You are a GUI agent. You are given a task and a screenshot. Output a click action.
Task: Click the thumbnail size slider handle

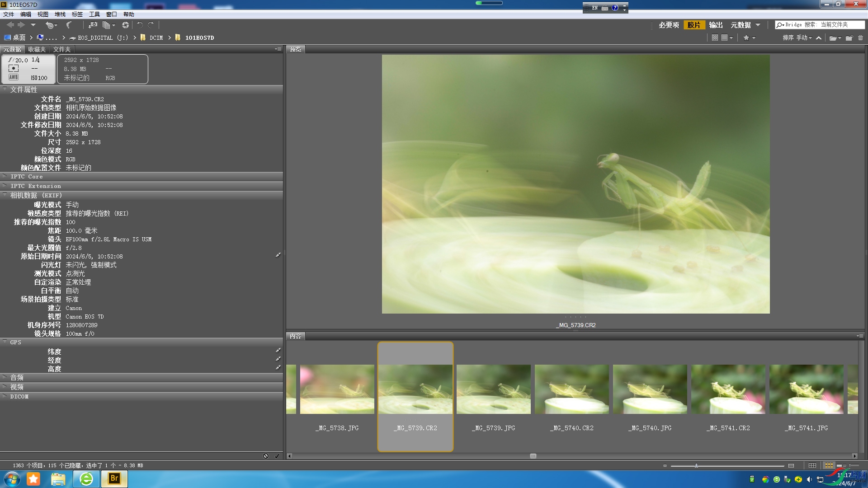[x=696, y=465]
